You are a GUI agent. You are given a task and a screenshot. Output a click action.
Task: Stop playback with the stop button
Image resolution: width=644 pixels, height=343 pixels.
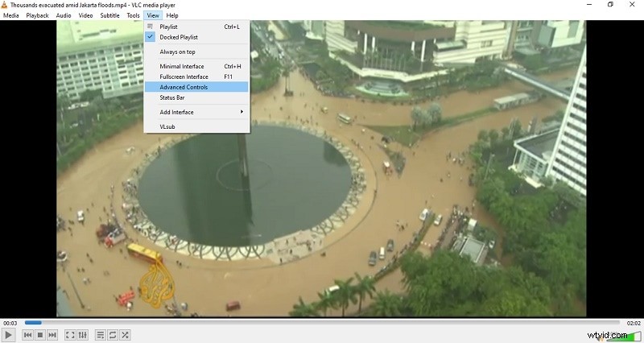39,335
